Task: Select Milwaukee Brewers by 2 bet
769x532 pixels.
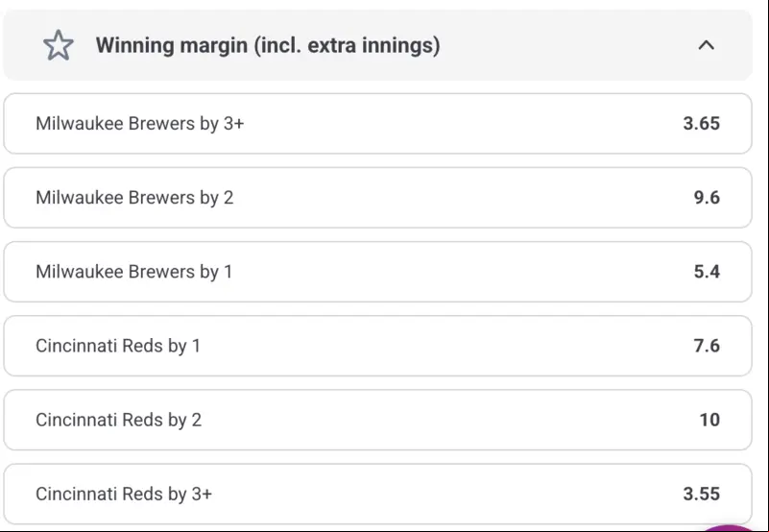Action: [x=377, y=198]
